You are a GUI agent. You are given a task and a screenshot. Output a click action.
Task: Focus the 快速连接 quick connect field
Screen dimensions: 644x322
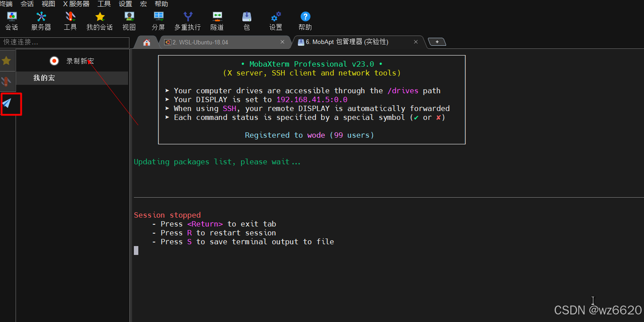coord(65,42)
